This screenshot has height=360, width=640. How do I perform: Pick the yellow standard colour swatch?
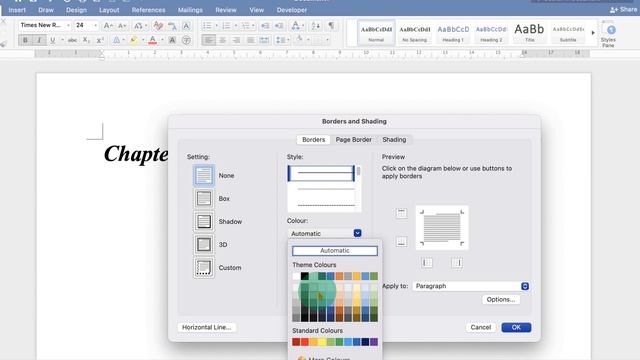tap(322, 342)
